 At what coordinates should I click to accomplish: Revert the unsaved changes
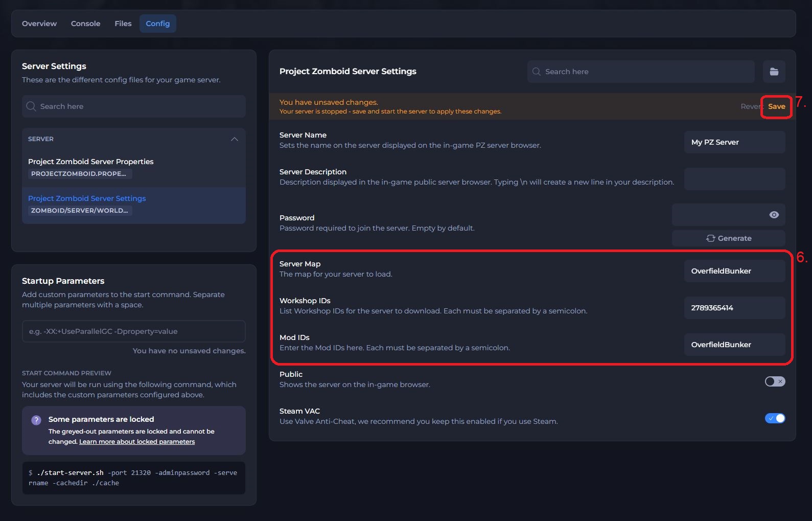coord(751,106)
